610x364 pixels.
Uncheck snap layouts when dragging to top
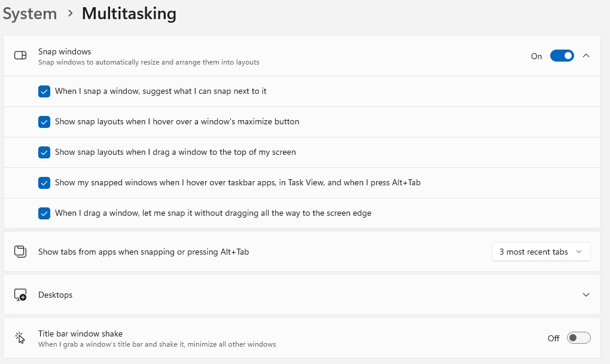coord(44,152)
